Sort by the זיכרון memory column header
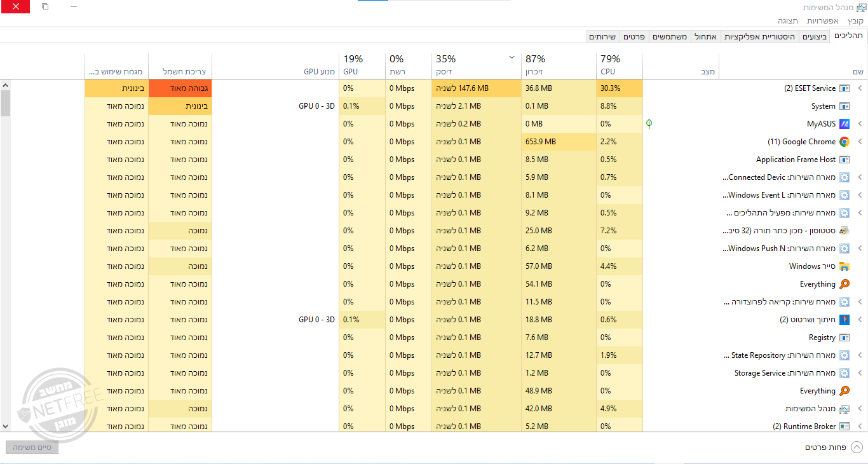The width and height of the screenshot is (868, 464). (x=559, y=65)
